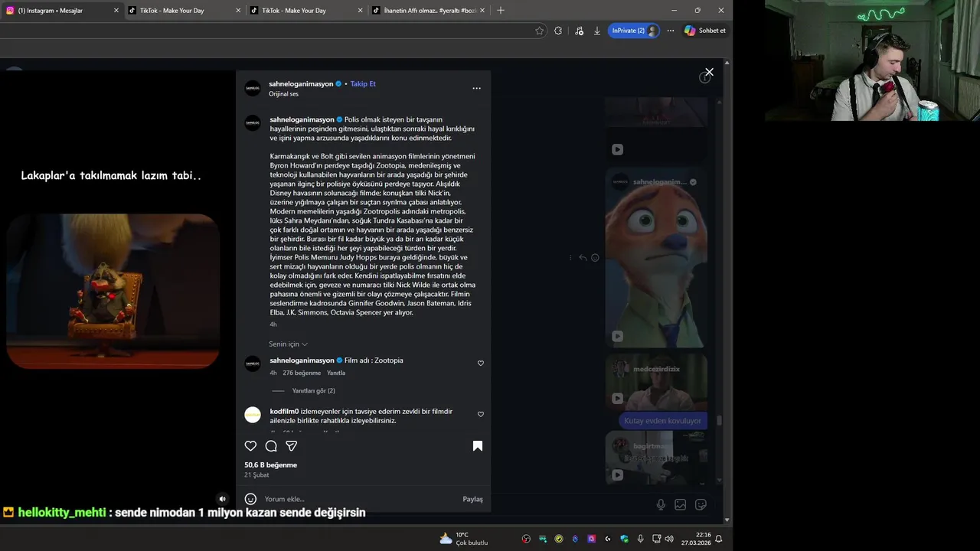Open shared sahneloganimasyon fox reel in chat
The image size is (980, 551).
(x=656, y=258)
